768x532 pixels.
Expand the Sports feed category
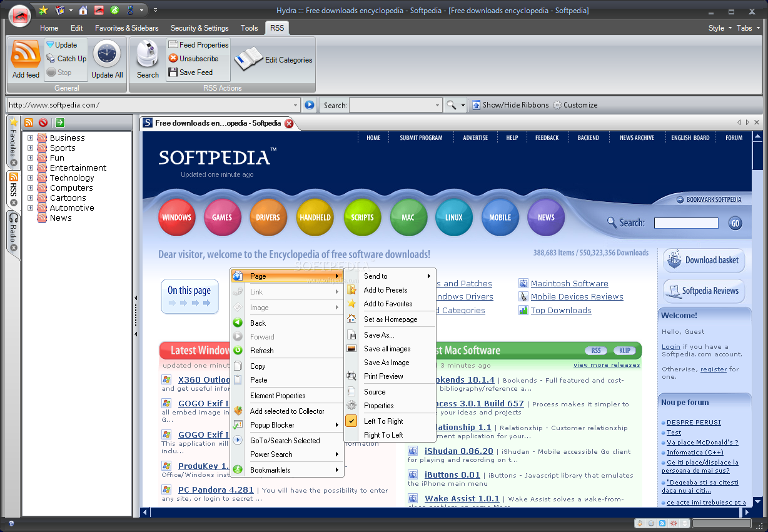coord(30,148)
